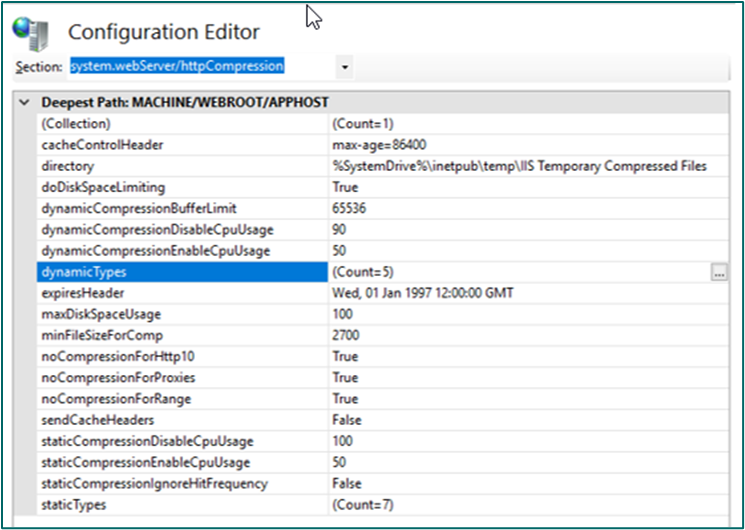Image resolution: width=745 pixels, height=530 pixels.
Task: Click the IIS Temporary Compressed Files path value
Action: tap(519, 166)
